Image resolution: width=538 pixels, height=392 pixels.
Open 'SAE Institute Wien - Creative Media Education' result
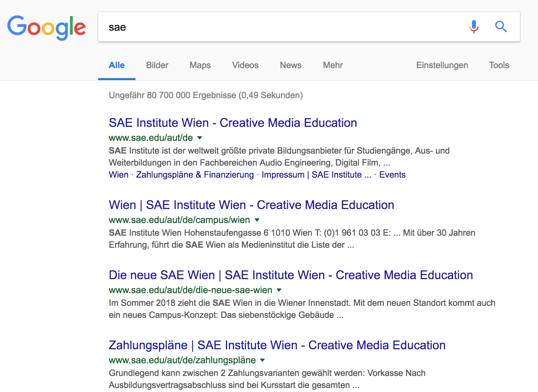coord(233,123)
